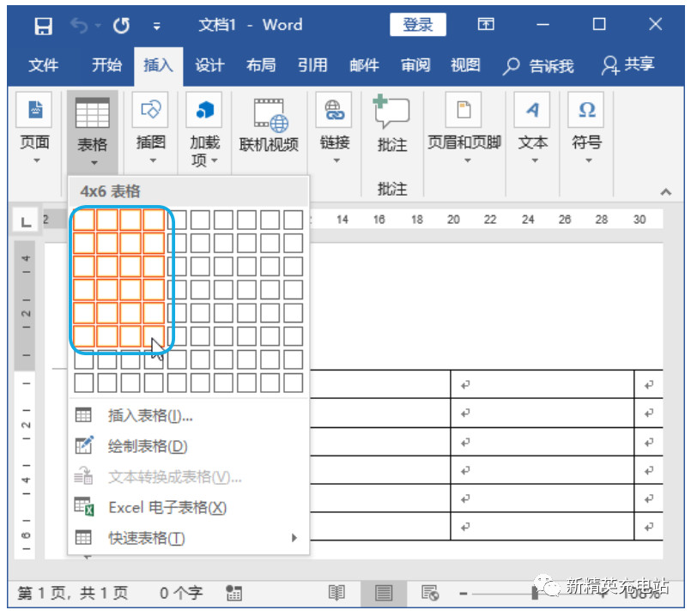This screenshot has height=616, width=691.
Task: Click the 登录 (Sign in) button
Action: pos(418,25)
